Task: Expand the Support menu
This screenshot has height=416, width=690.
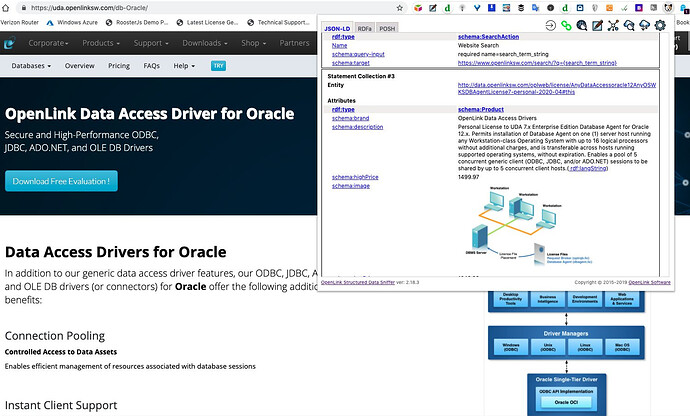Action: (x=151, y=43)
